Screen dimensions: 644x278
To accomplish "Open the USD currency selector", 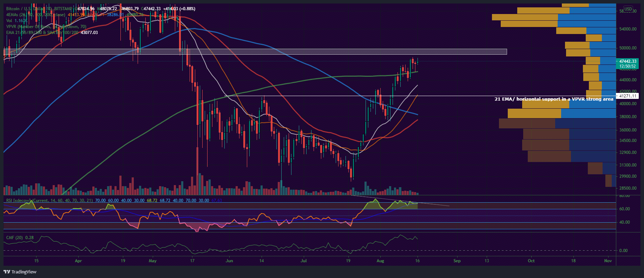I will 628,9.
